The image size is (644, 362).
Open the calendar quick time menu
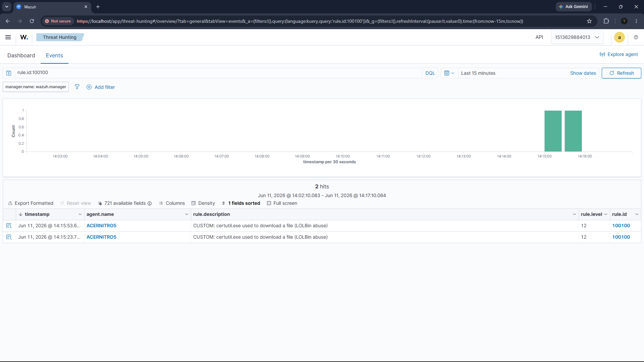pyautogui.click(x=449, y=73)
